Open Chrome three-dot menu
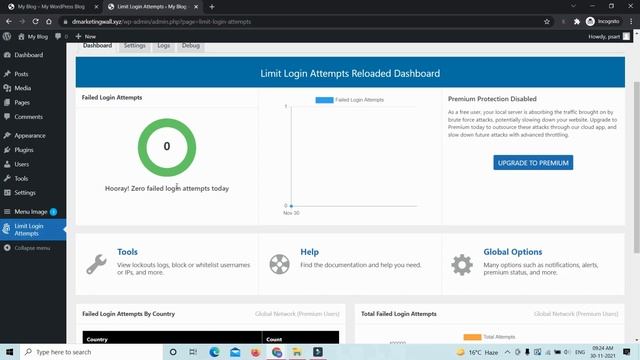 pos(631,21)
